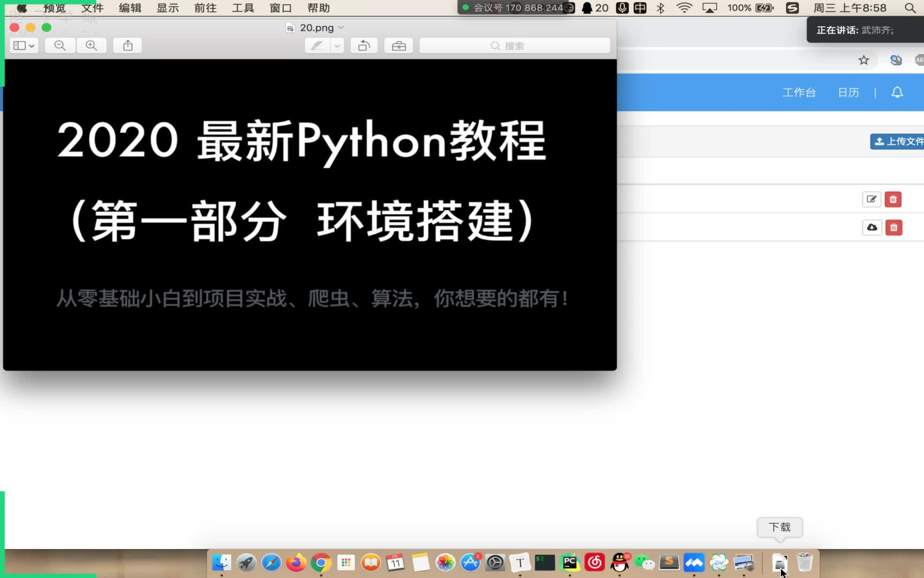This screenshot has width=924, height=578.
Task: Open the 工具 menu in the menu bar
Action: pyautogui.click(x=242, y=8)
